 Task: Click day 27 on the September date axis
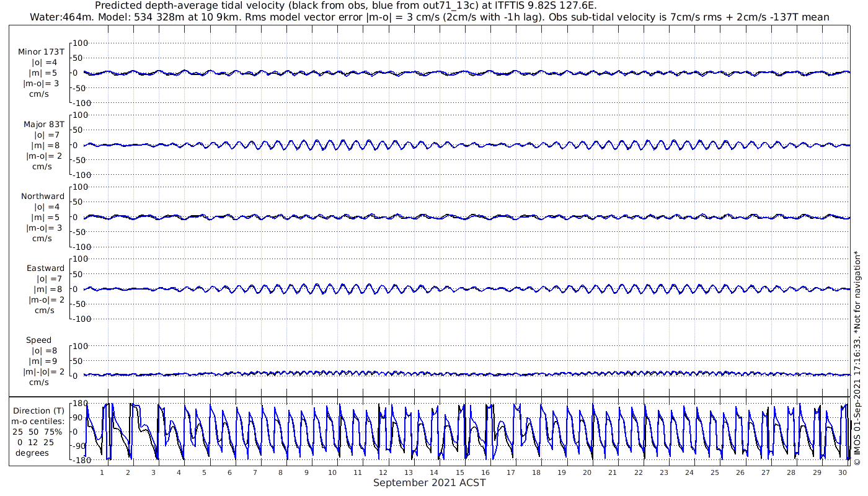coord(766,472)
